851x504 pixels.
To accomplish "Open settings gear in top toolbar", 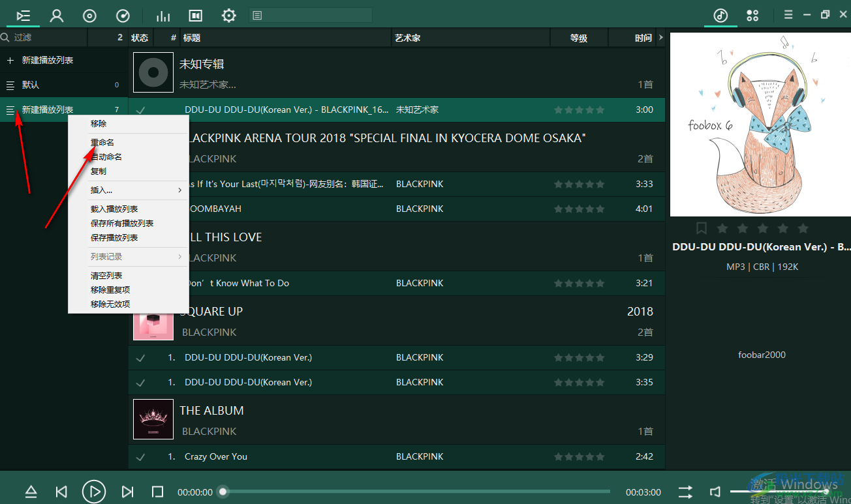I will point(228,16).
